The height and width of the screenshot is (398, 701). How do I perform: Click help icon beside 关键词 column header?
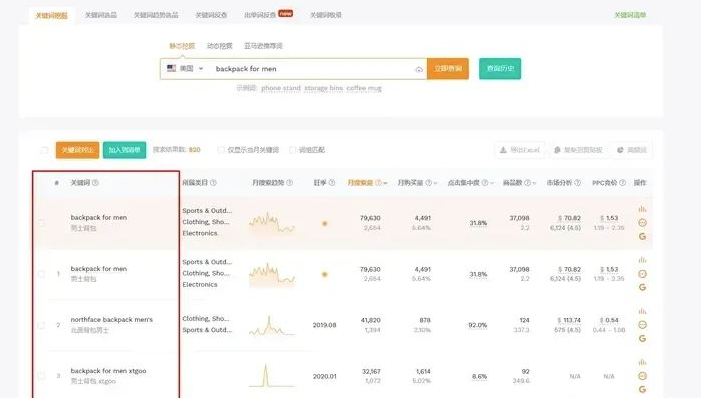tap(95, 182)
